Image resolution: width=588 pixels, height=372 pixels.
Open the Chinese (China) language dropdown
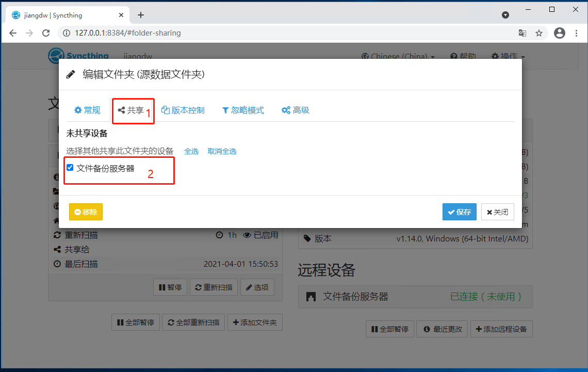(397, 56)
